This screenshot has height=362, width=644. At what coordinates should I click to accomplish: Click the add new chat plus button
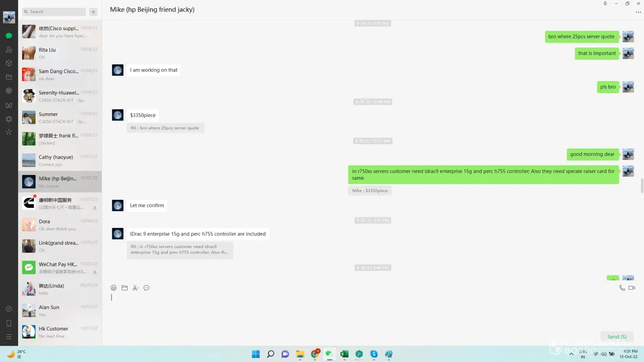(x=93, y=12)
